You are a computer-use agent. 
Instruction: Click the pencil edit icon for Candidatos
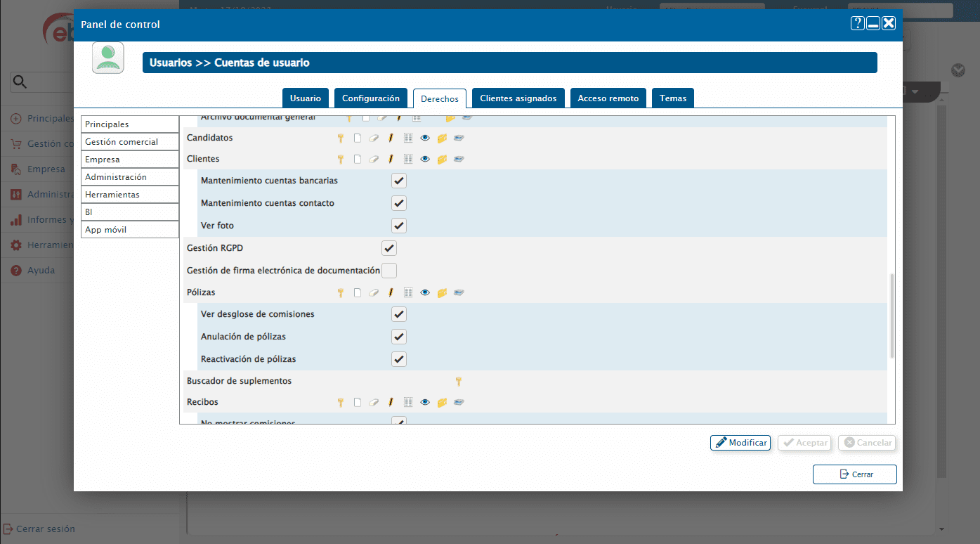[391, 138]
